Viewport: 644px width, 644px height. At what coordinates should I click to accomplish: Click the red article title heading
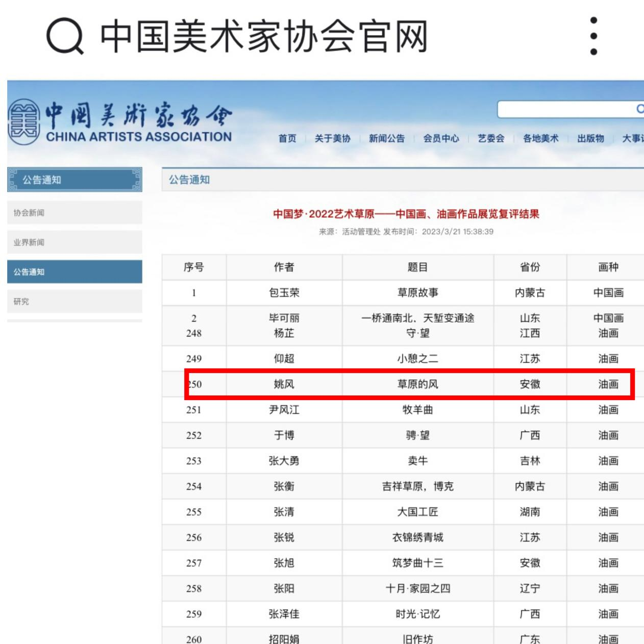click(406, 214)
